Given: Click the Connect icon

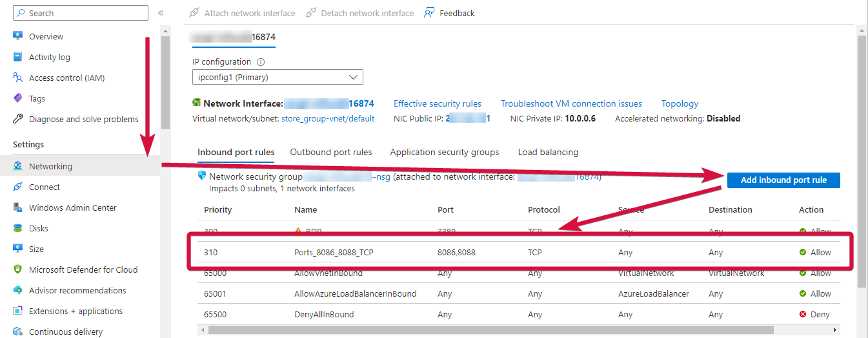Looking at the screenshot, I should pyautogui.click(x=18, y=187).
